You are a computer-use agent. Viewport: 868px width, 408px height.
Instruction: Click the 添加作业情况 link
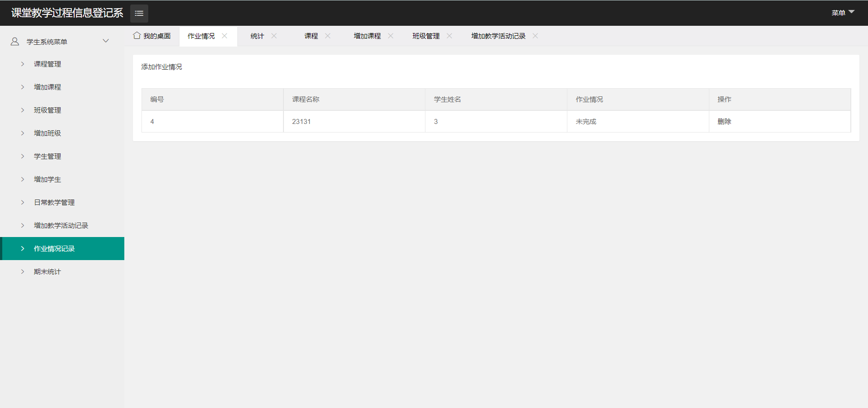click(161, 66)
